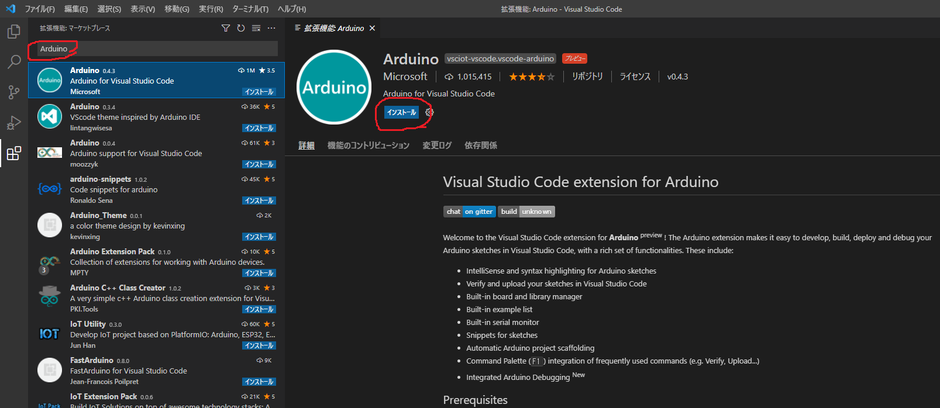Open the ヘルプ(H) menu
Screen dimensions: 940x408
pyautogui.click(x=292, y=10)
